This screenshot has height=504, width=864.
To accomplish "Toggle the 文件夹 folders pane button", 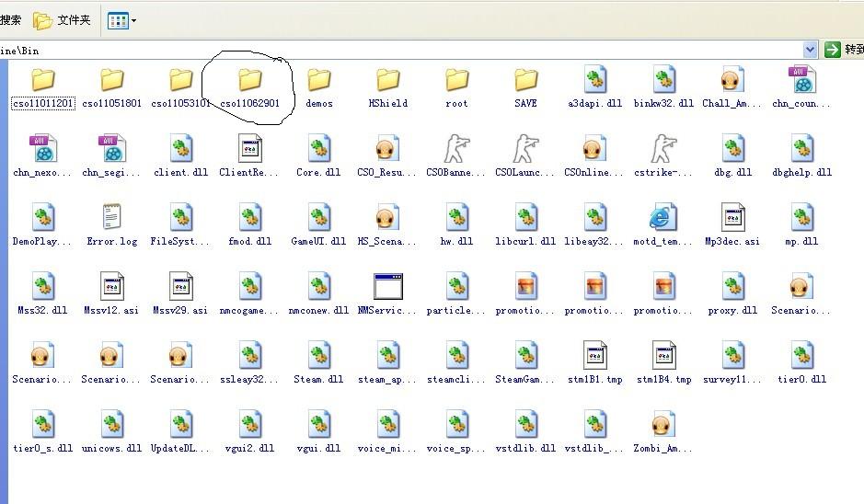I will (62, 20).
